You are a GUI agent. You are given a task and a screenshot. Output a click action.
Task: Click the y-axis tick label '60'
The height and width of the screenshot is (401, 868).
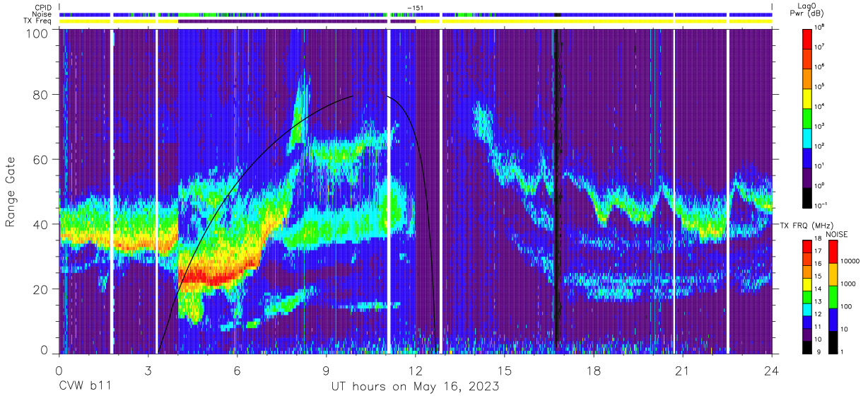coord(41,159)
